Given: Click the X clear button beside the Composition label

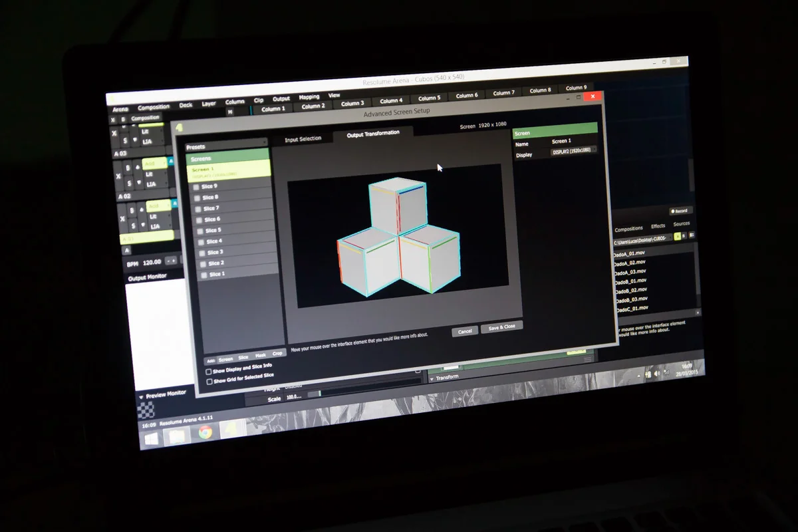Looking at the screenshot, I should tap(113, 120).
